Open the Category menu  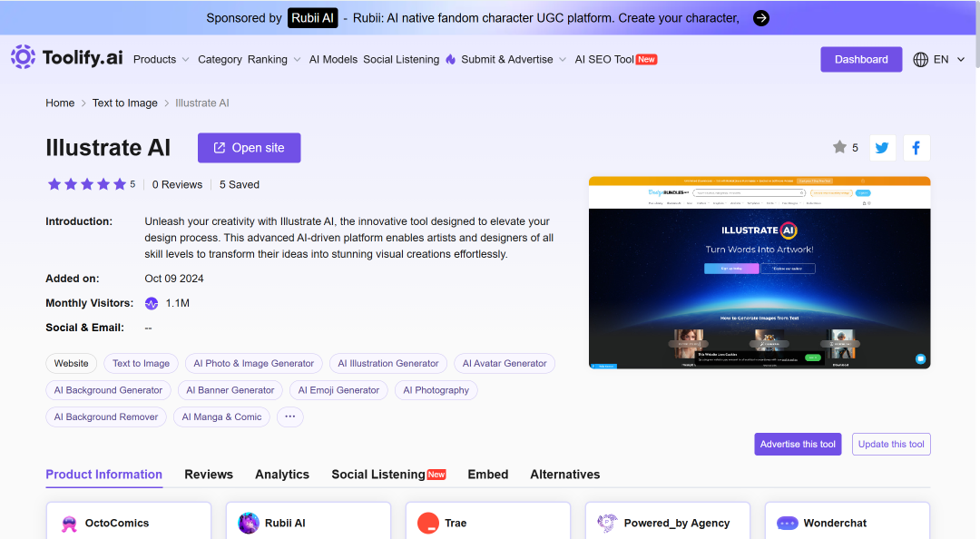[220, 59]
